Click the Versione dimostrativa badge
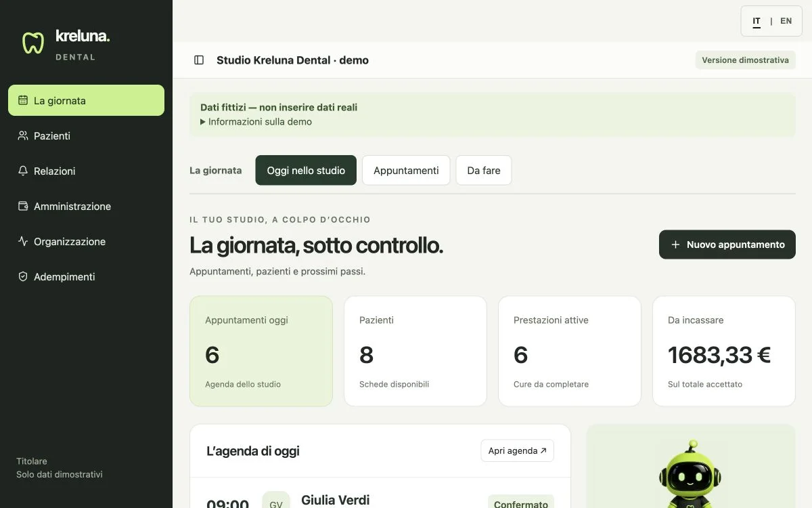 [x=745, y=60]
